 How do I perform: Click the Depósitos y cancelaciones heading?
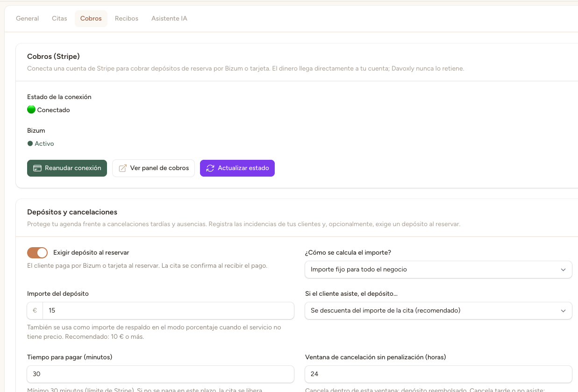pyautogui.click(x=72, y=212)
